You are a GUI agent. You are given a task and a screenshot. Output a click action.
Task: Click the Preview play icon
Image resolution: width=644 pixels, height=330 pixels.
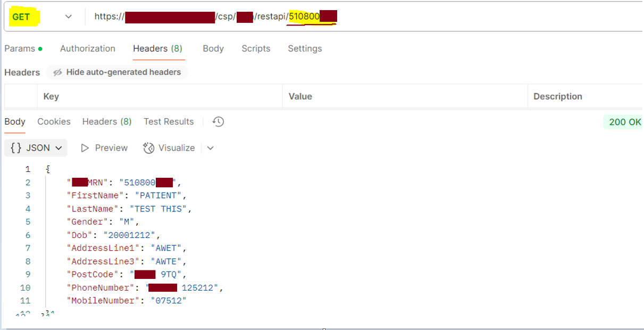(x=85, y=148)
